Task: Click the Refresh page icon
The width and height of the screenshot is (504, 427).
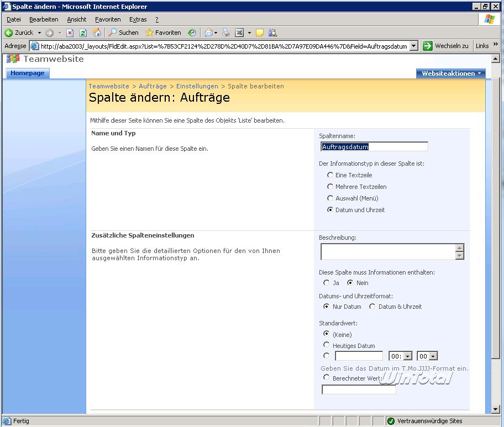Action: pos(83,33)
